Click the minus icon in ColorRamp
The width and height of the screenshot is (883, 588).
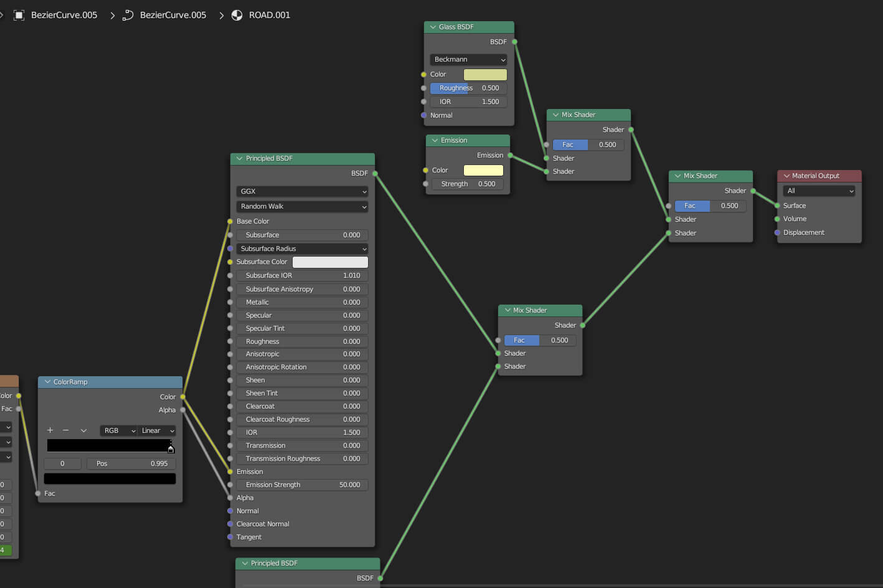tap(66, 430)
